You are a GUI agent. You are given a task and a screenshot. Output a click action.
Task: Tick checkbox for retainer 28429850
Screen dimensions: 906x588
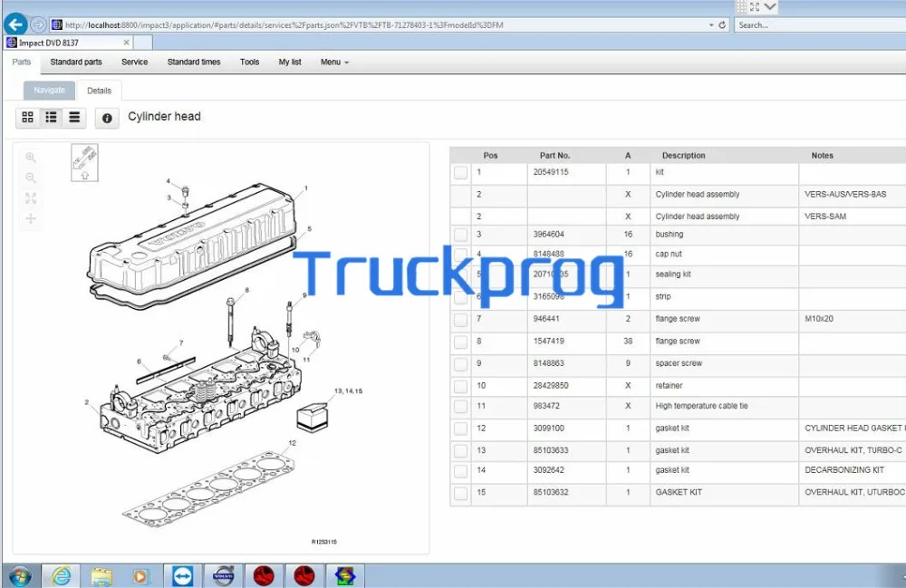coord(460,386)
